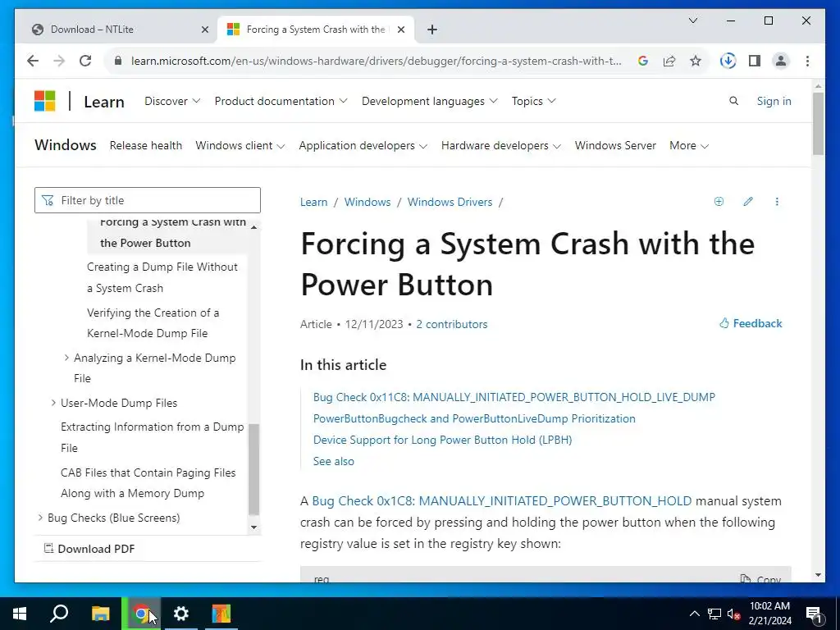Image resolution: width=840 pixels, height=630 pixels.
Task: Show hidden tray icons chevron
Action: (694, 614)
